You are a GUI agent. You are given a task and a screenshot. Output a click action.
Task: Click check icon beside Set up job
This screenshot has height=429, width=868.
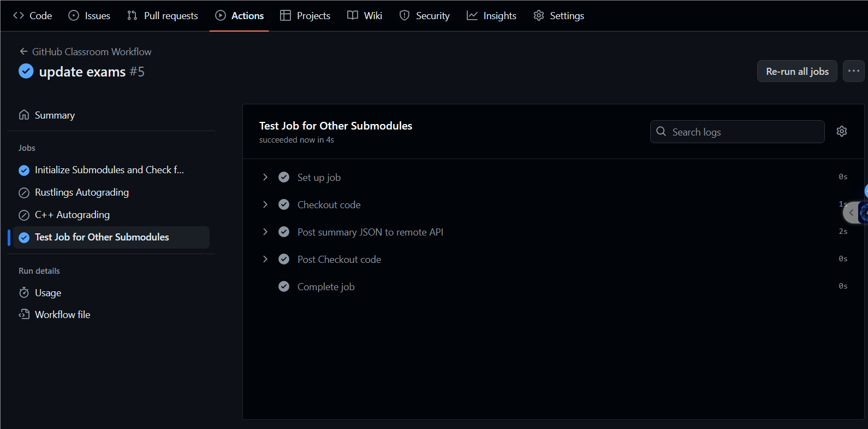coord(284,177)
